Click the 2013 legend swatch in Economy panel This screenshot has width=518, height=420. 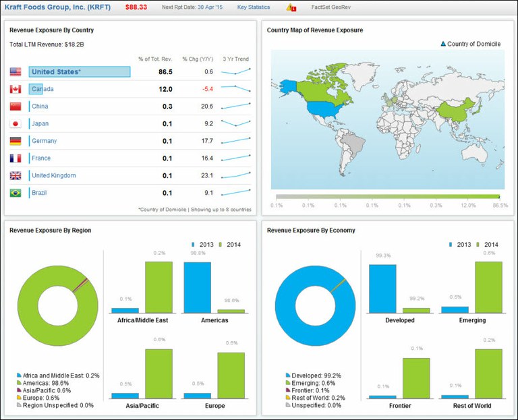click(x=451, y=245)
